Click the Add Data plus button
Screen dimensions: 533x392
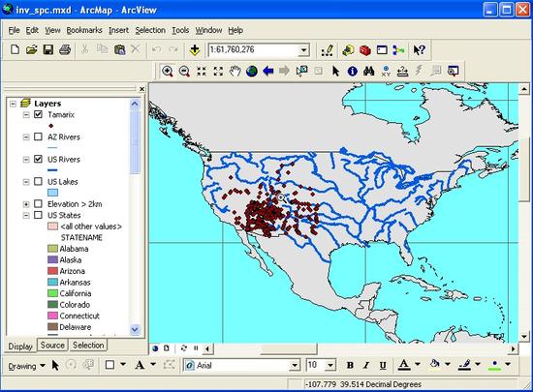pos(195,50)
